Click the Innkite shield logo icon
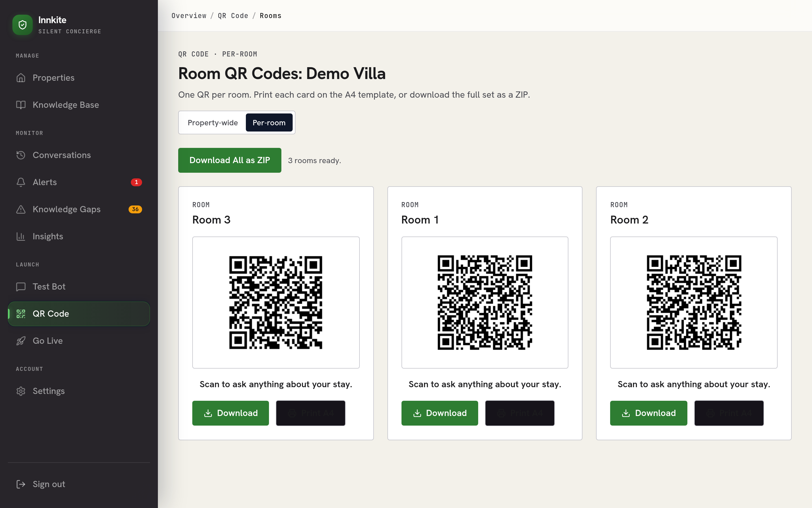The image size is (812, 508). point(23,25)
